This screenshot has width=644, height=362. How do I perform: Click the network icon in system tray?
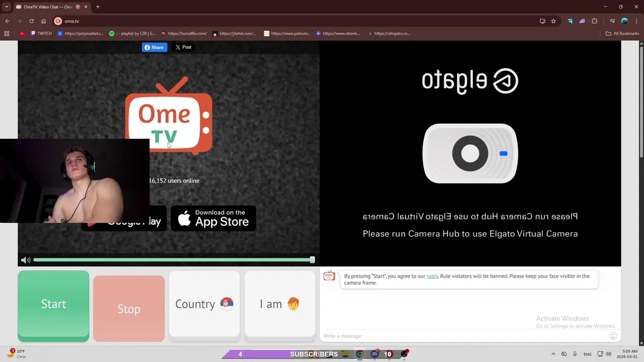(x=600, y=354)
